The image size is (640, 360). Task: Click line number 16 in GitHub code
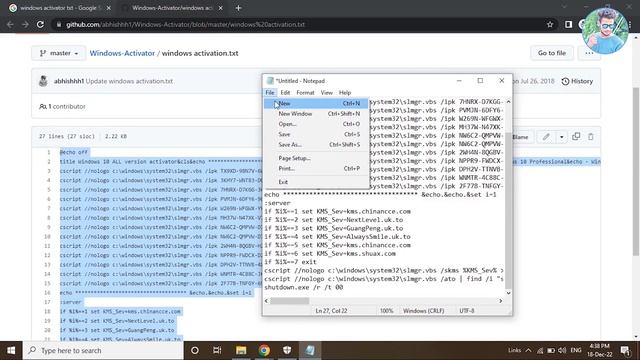click(47, 293)
